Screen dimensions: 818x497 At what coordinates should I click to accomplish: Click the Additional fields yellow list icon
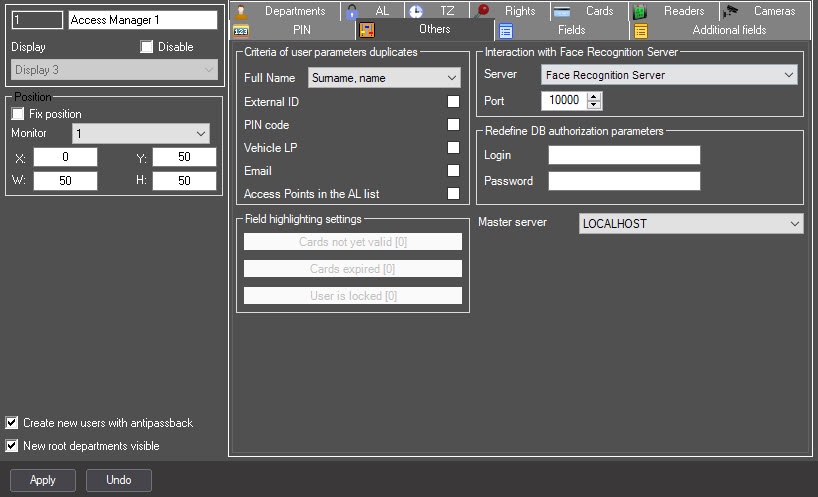click(641, 31)
